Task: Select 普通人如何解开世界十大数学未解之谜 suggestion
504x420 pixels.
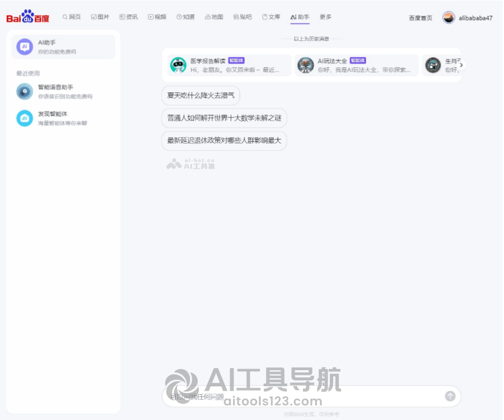Action: (x=225, y=118)
